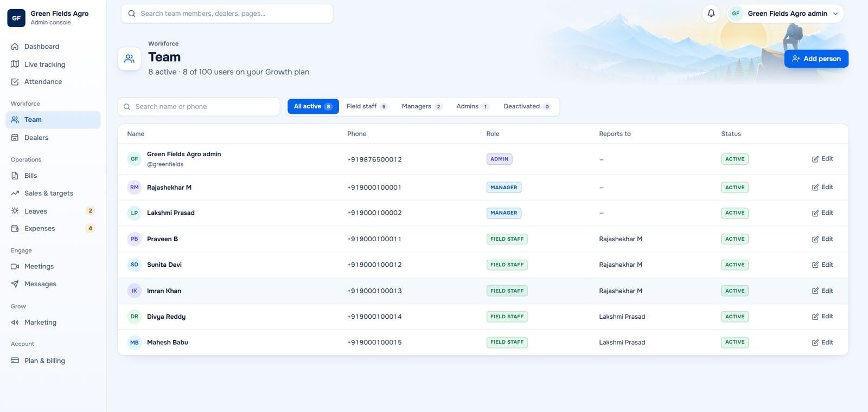
Task: Focus the global search team members field
Action: [227, 14]
